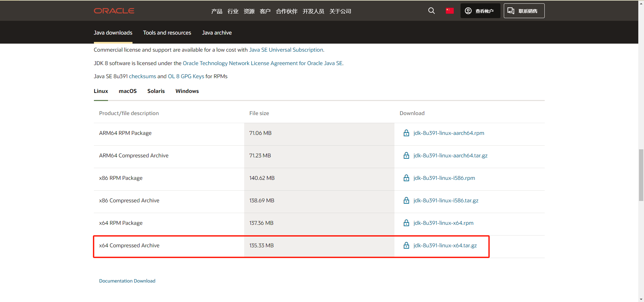Open Java SE Universal Subscription link
Screen dimensions: 644x302
pyautogui.click(x=286, y=50)
